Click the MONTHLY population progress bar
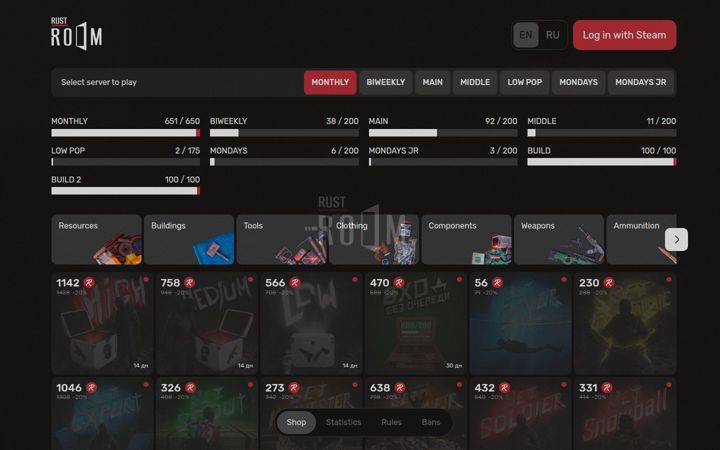This screenshot has height=450, width=720. point(125,133)
